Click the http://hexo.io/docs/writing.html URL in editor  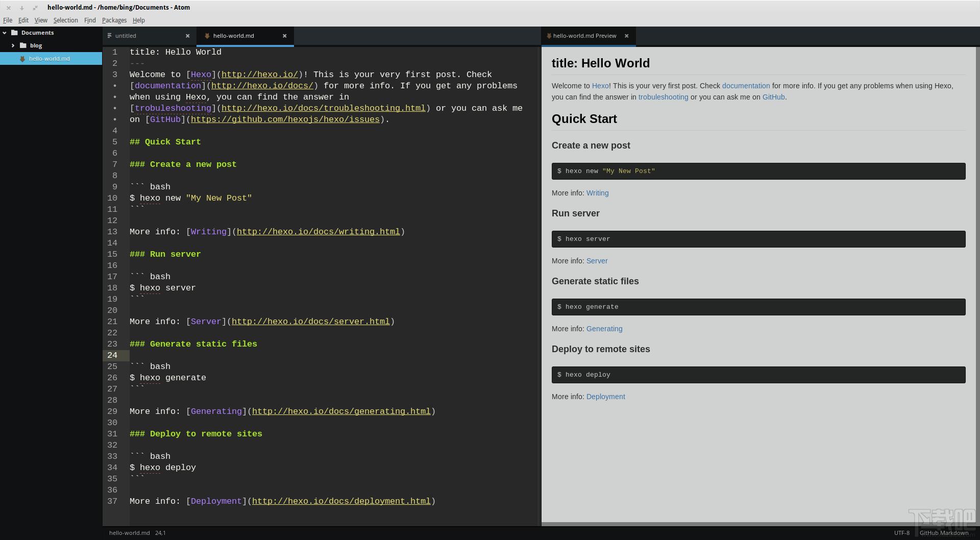pos(318,232)
